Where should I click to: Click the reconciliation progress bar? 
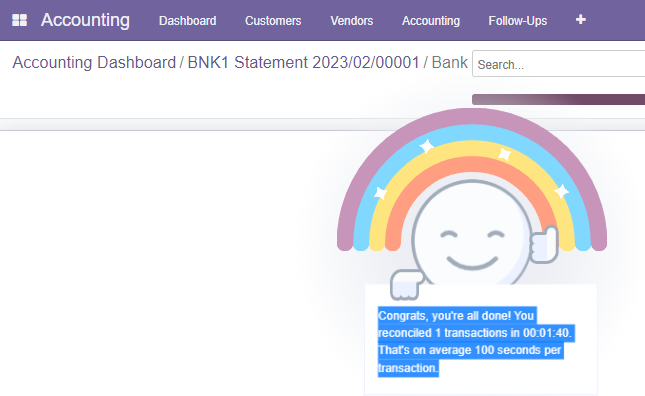(558, 99)
